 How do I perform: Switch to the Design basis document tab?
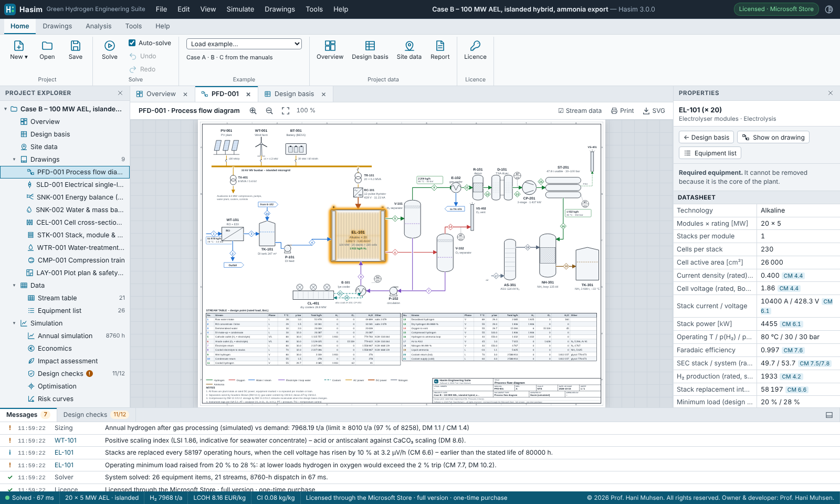pos(295,94)
